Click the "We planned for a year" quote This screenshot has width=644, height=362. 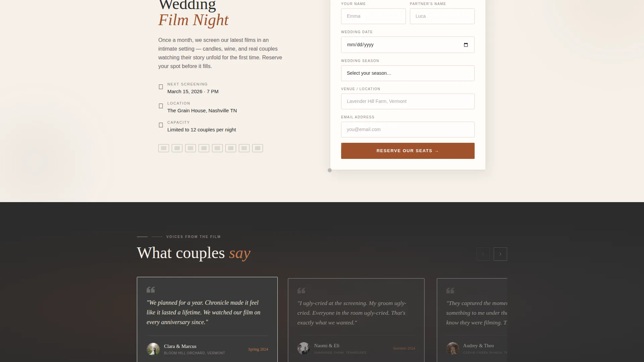204,312
